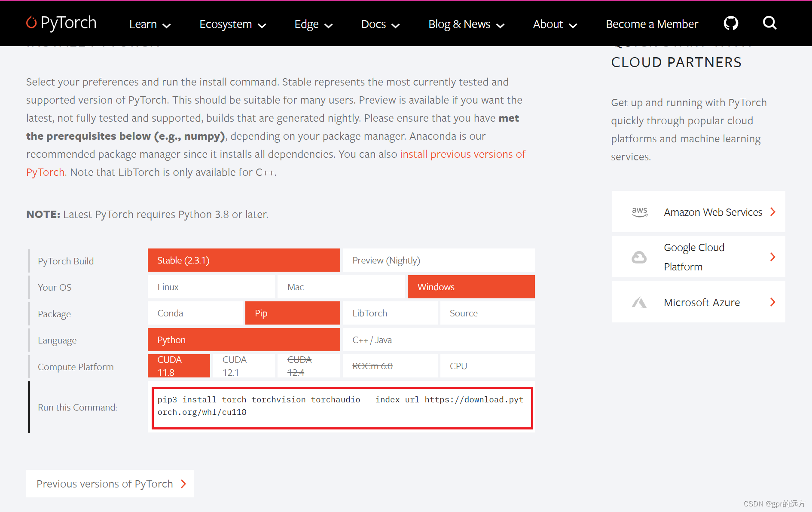Expand the Edge dropdown menu
The width and height of the screenshot is (812, 512).
pos(313,24)
